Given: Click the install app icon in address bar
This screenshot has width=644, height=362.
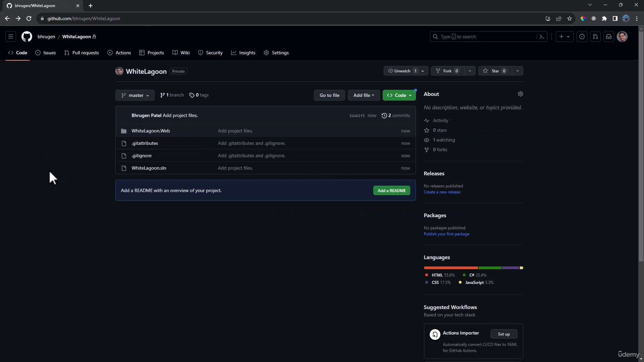Looking at the screenshot, I should (x=548, y=18).
